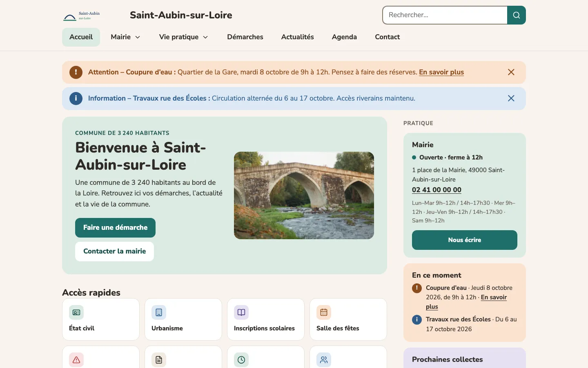Viewport: 588px width, 368px height.
Task: Click the 'Prochaines collectes' heading
Action: click(x=447, y=359)
